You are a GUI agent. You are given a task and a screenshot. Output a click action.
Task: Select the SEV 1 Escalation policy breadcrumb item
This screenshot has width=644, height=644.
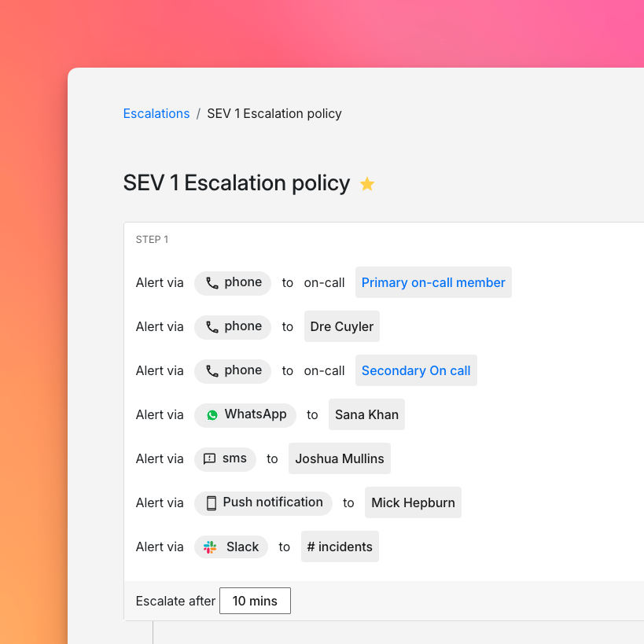pos(274,113)
